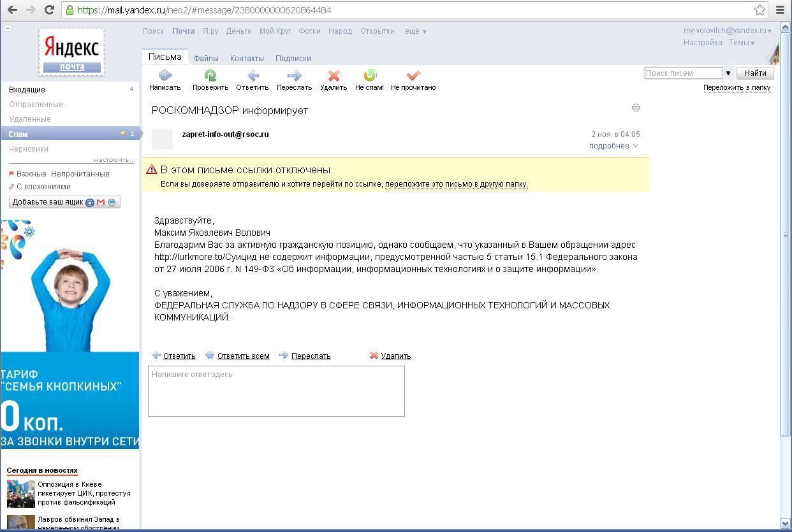792x532 pixels.
Task: Click the Переслать forward arrow icon in toolbar
Action: (294, 76)
